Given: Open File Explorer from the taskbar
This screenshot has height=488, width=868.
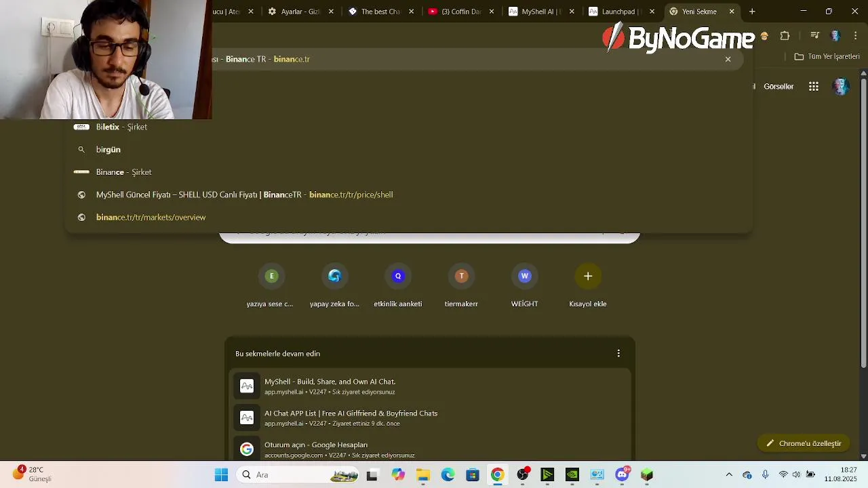Looking at the screenshot, I should (423, 475).
